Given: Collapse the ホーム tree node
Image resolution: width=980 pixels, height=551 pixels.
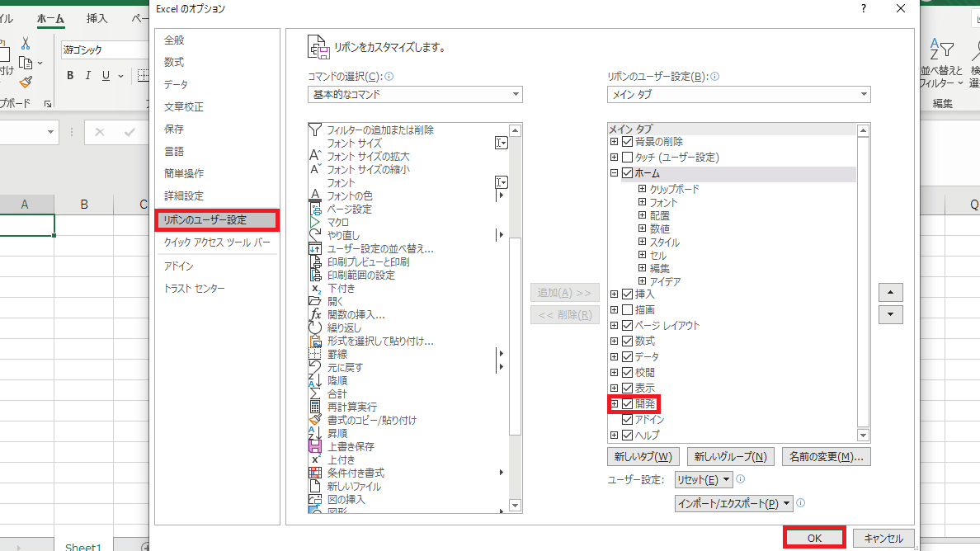Looking at the screenshot, I should point(614,173).
